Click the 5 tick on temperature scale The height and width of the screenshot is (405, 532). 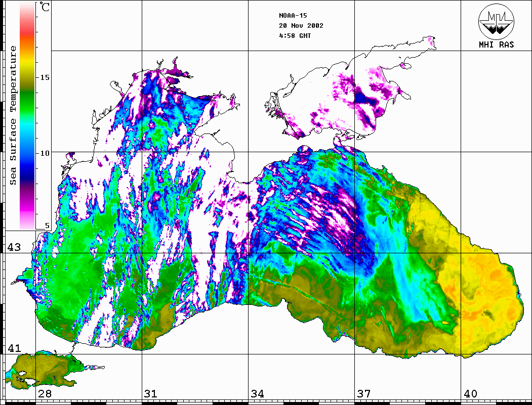coord(47,226)
